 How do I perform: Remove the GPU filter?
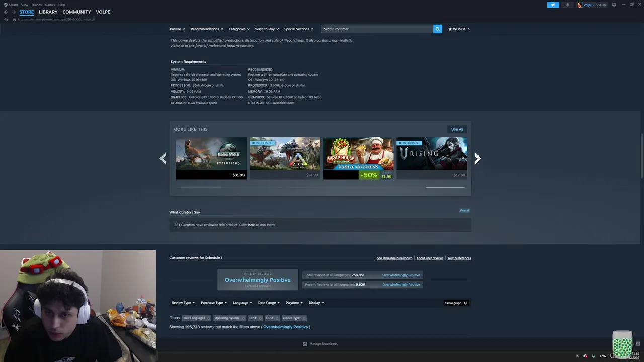(277, 318)
